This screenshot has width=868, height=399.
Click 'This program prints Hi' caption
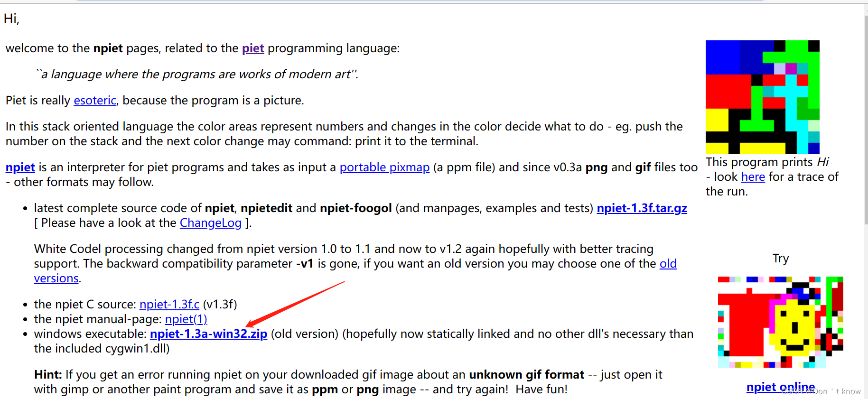point(767,162)
